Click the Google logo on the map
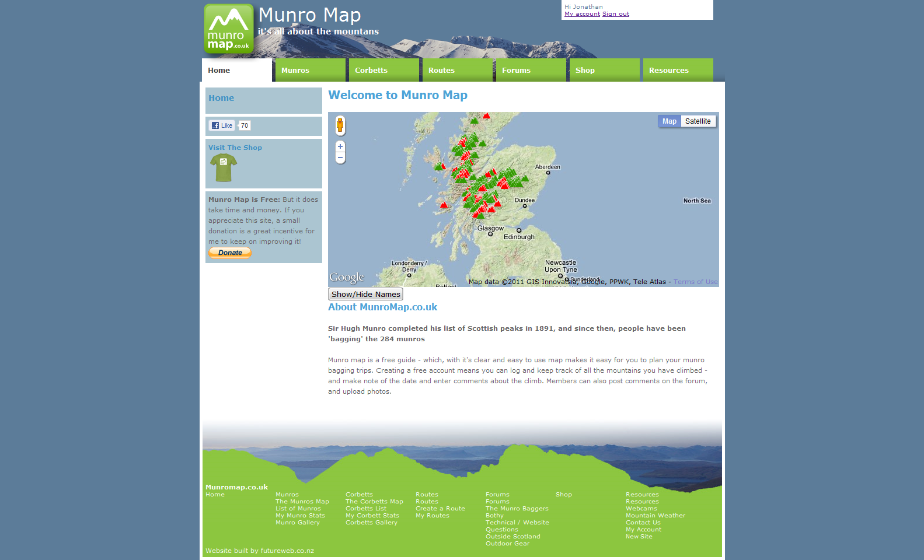 click(x=347, y=278)
